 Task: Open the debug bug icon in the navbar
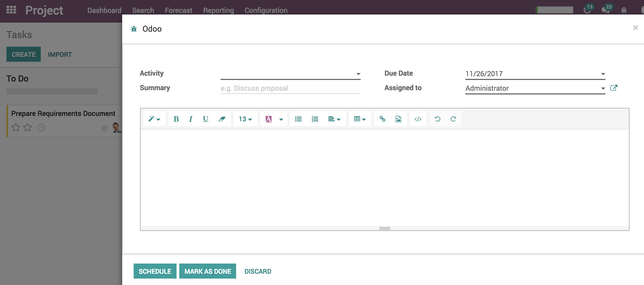pos(624,10)
